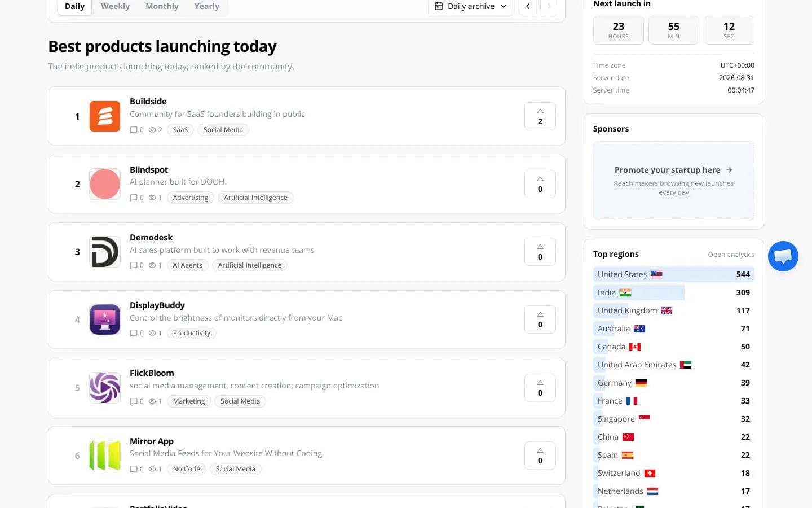This screenshot has height=508, width=812.
Task: Switch to the Daily tab
Action: coord(75,6)
